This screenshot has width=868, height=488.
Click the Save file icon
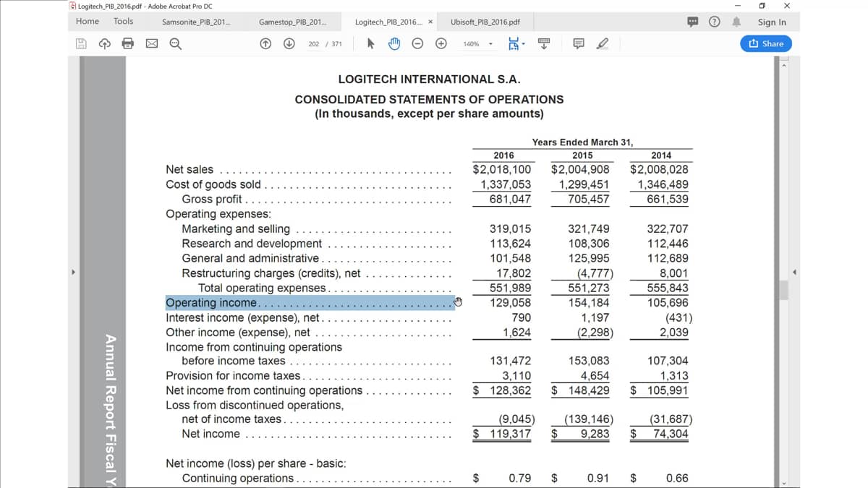pyautogui.click(x=82, y=44)
